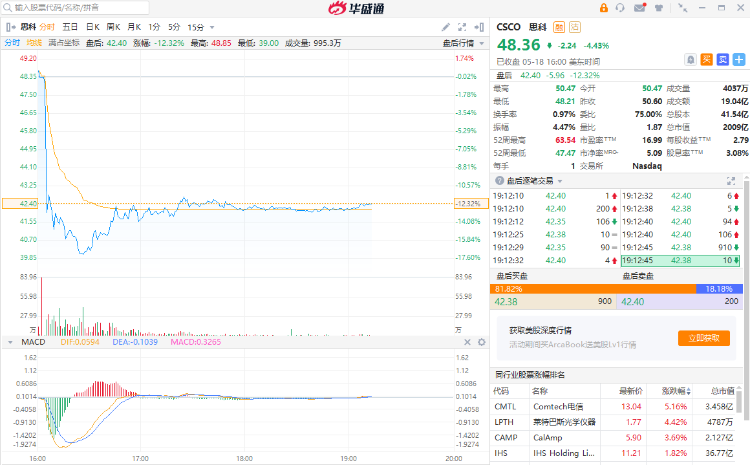The image size is (750, 465).
Task: Expand the dropdown arrow beside 15分
Action: (x=212, y=28)
